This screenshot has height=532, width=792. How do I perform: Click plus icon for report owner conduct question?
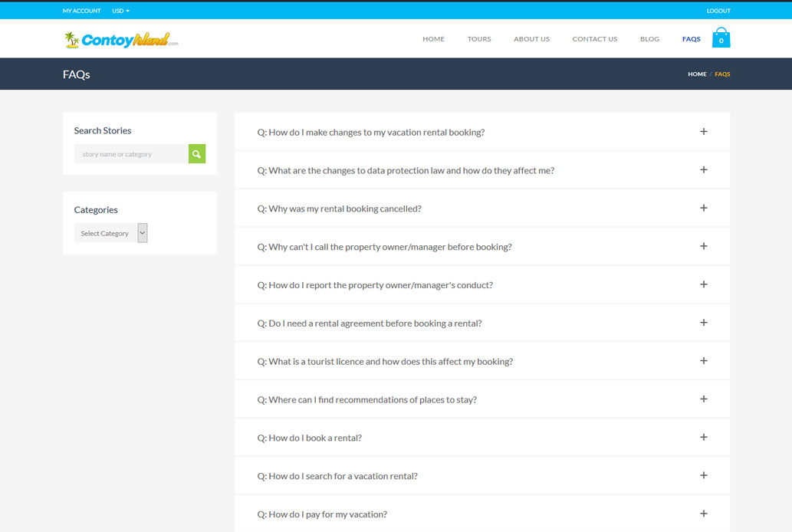click(x=703, y=284)
